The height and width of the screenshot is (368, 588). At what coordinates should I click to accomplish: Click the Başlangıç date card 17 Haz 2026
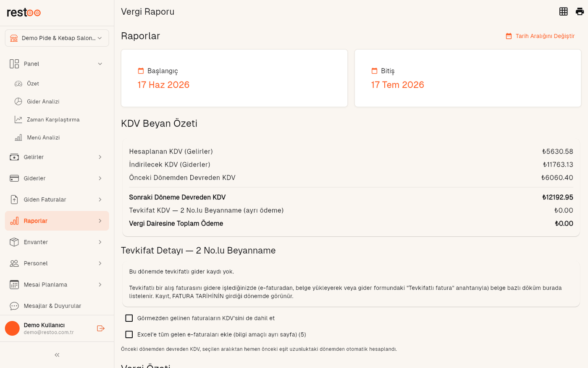click(234, 78)
